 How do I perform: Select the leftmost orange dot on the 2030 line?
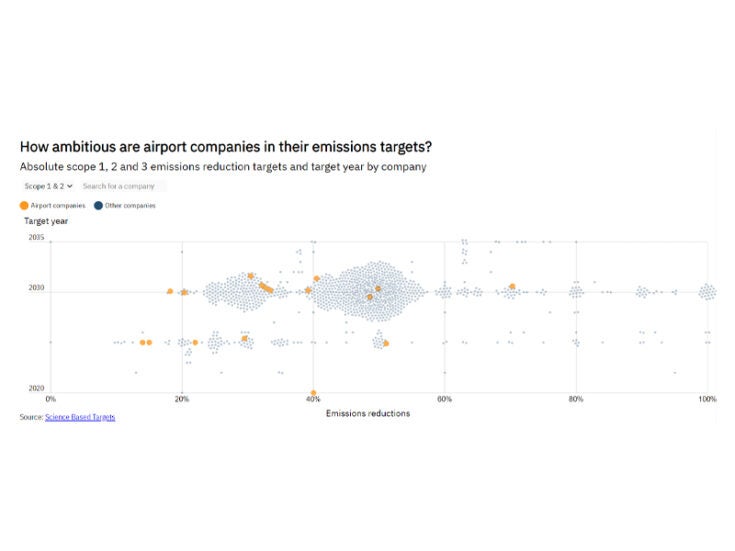coord(170,291)
